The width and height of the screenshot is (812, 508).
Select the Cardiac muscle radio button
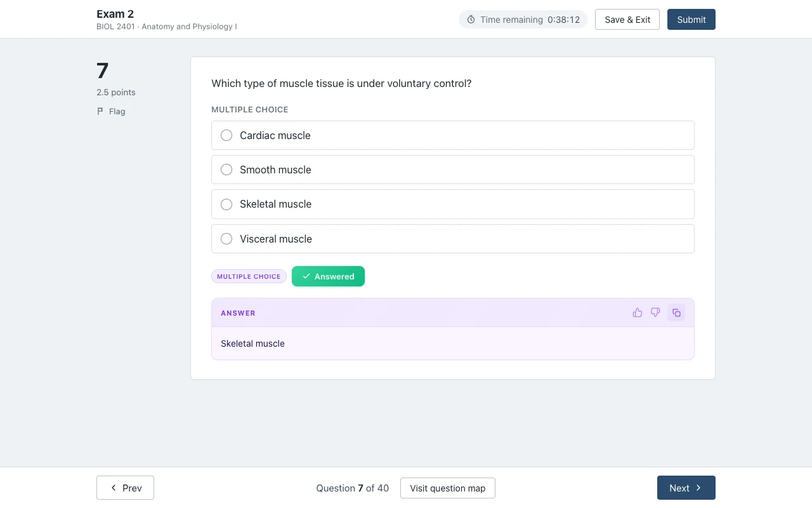click(226, 135)
